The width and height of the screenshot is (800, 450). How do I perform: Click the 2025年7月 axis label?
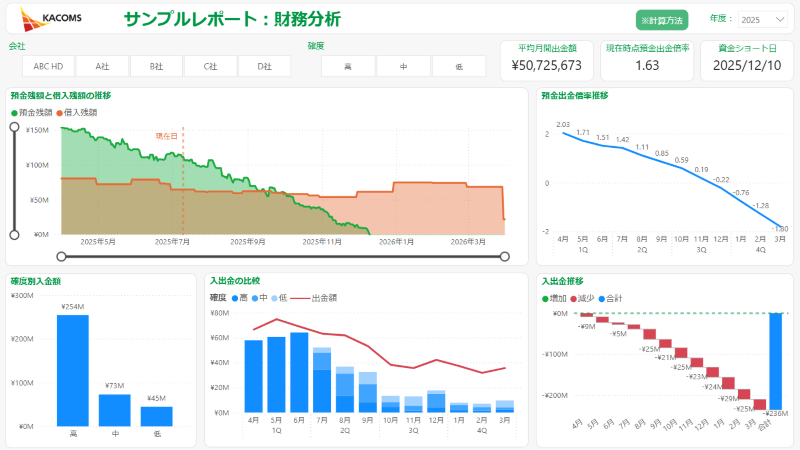click(172, 242)
